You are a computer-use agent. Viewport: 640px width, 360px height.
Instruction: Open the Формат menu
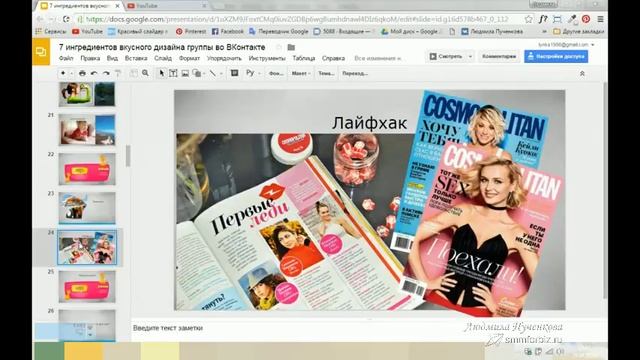[x=189, y=58]
